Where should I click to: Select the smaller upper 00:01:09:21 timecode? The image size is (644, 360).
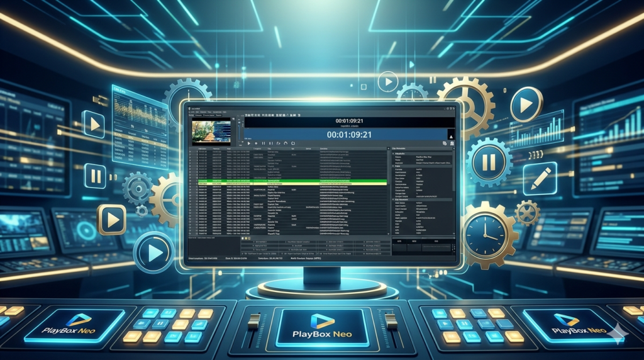coord(349,121)
